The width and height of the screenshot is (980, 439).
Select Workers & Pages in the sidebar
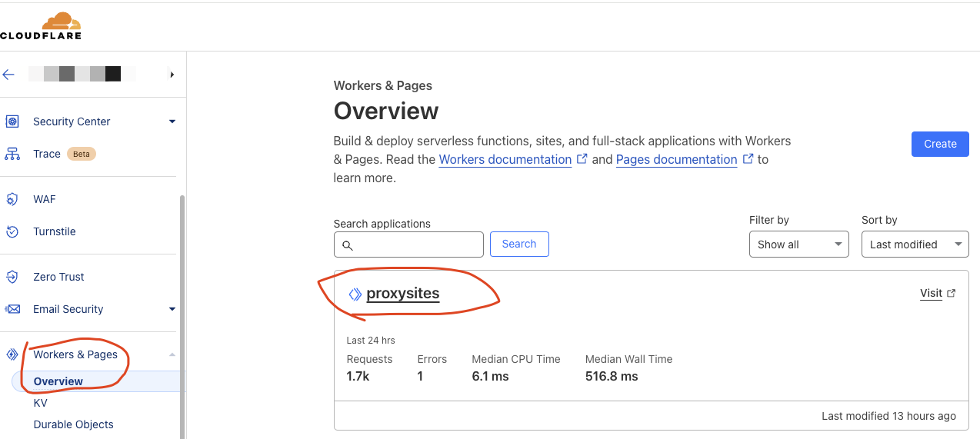[x=75, y=354]
